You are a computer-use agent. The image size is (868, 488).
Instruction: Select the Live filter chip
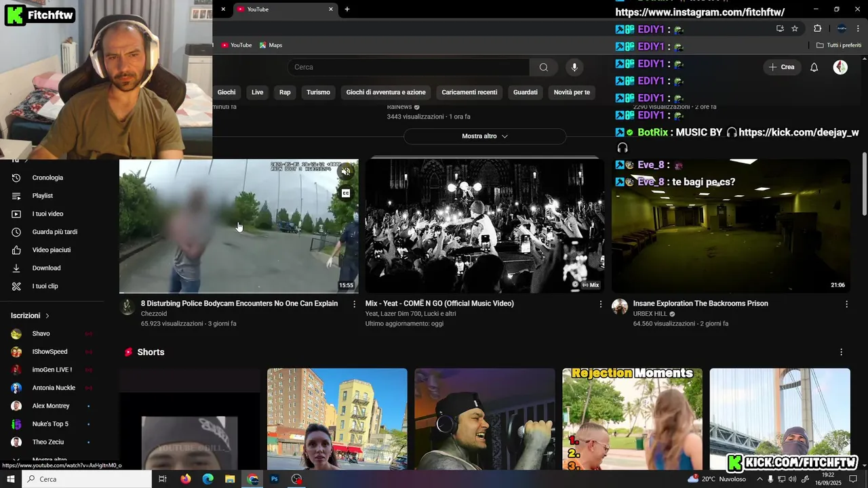[258, 92]
